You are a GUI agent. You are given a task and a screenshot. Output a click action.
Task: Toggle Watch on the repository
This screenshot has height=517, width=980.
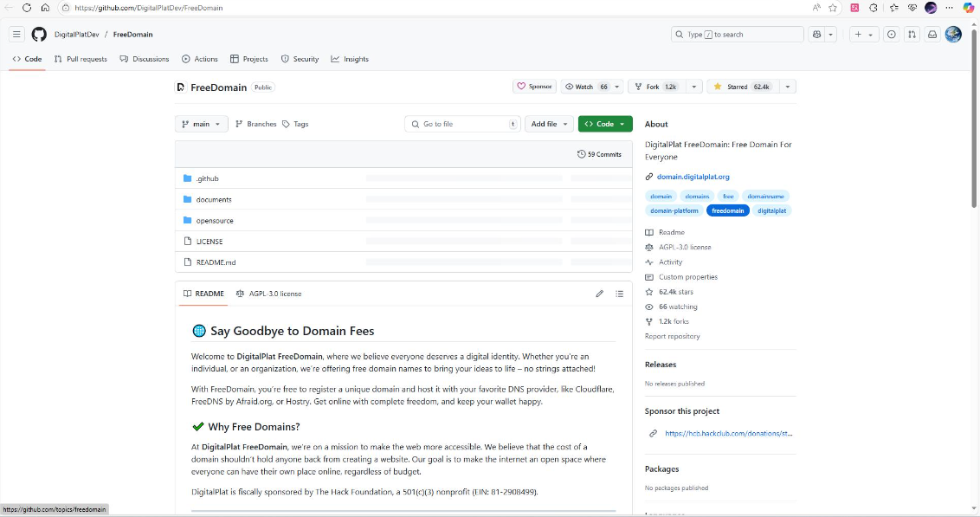pyautogui.click(x=586, y=87)
